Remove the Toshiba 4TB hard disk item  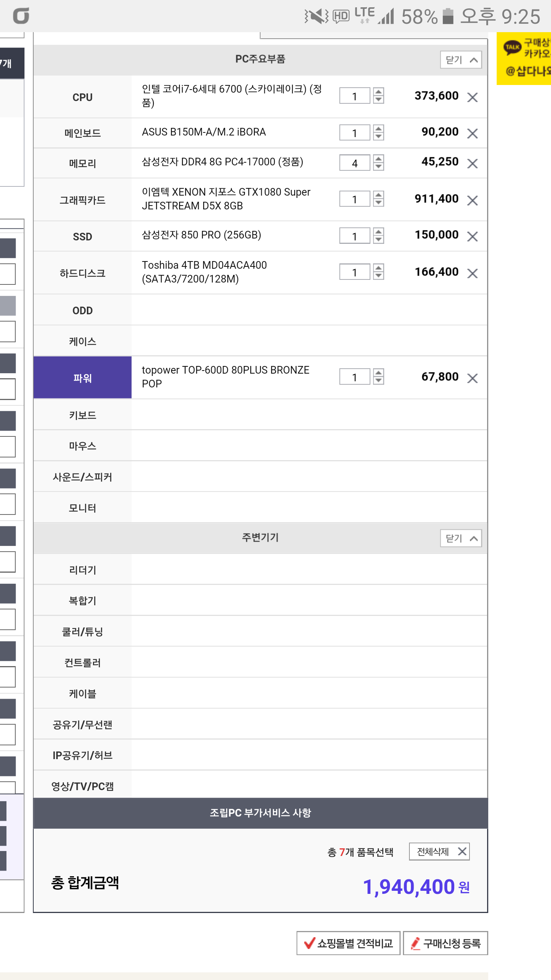pos(473,273)
